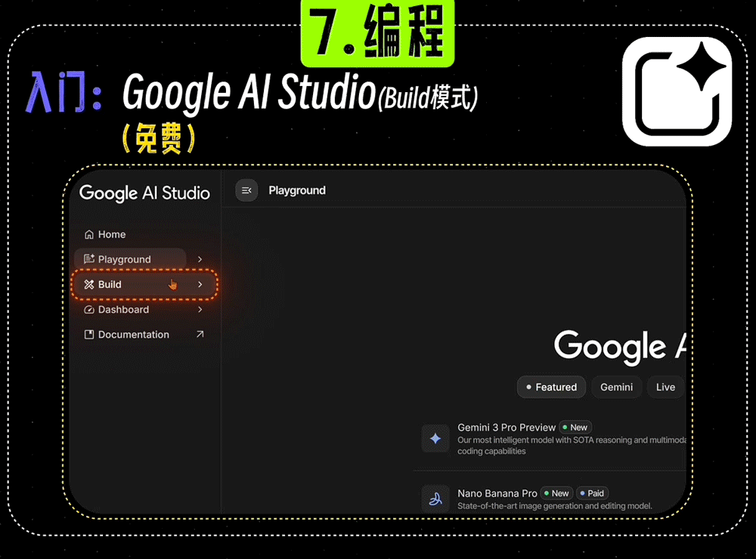The image size is (756, 559).
Task: Click the New badge on Gemini 3 Pro
Action: click(575, 428)
